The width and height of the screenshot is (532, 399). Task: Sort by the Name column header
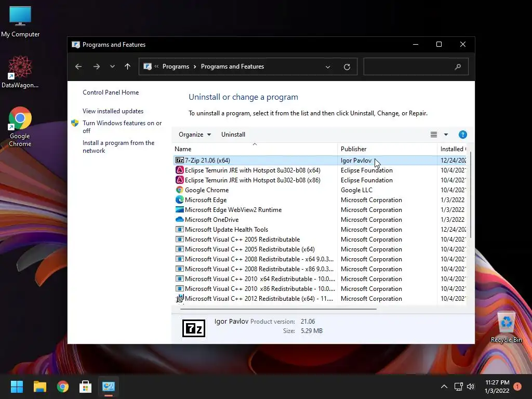[x=255, y=149]
